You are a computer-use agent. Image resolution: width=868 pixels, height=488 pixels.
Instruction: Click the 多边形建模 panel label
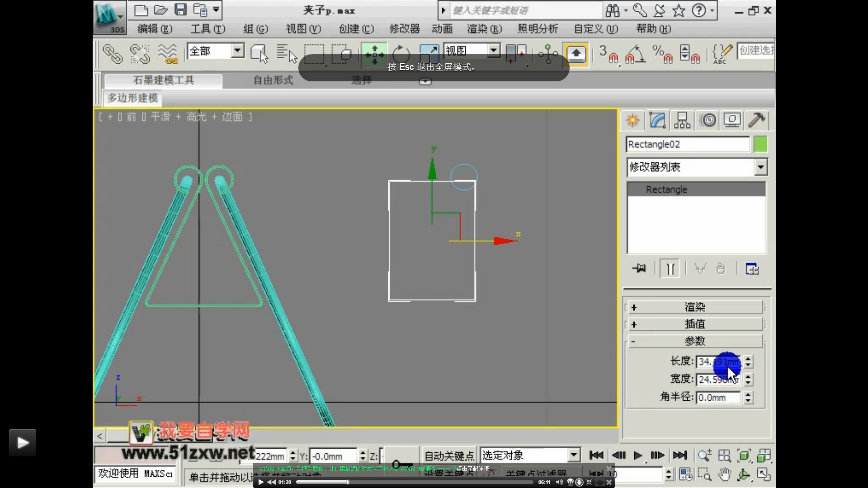[x=132, y=98]
